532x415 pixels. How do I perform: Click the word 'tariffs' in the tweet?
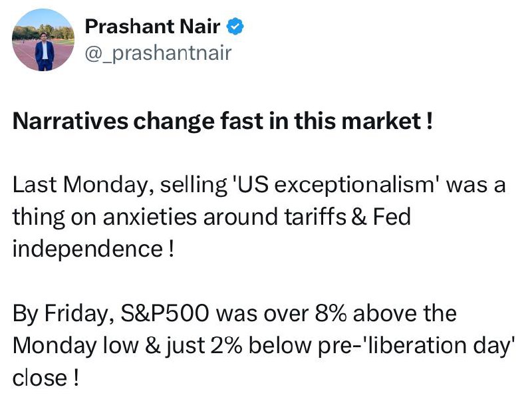click(315, 217)
